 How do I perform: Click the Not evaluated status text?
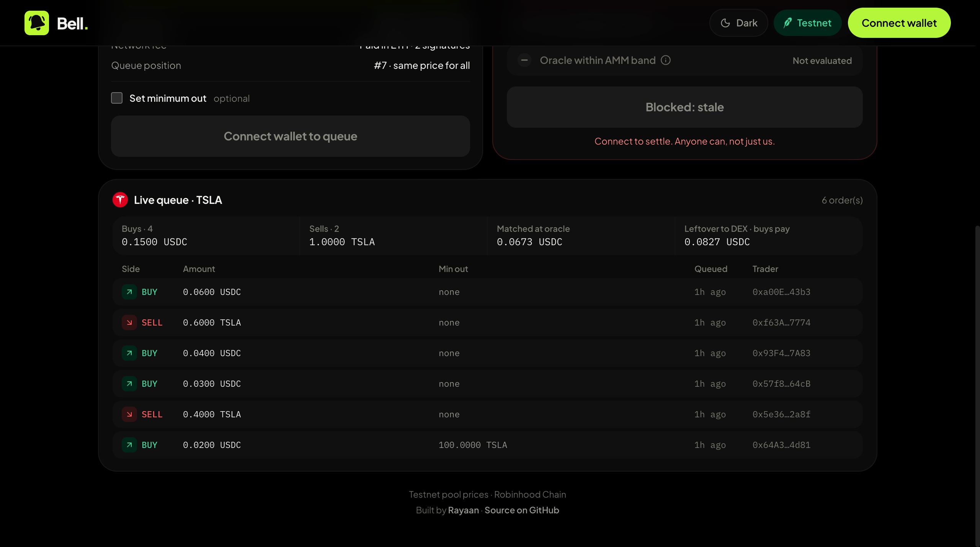coord(822,60)
